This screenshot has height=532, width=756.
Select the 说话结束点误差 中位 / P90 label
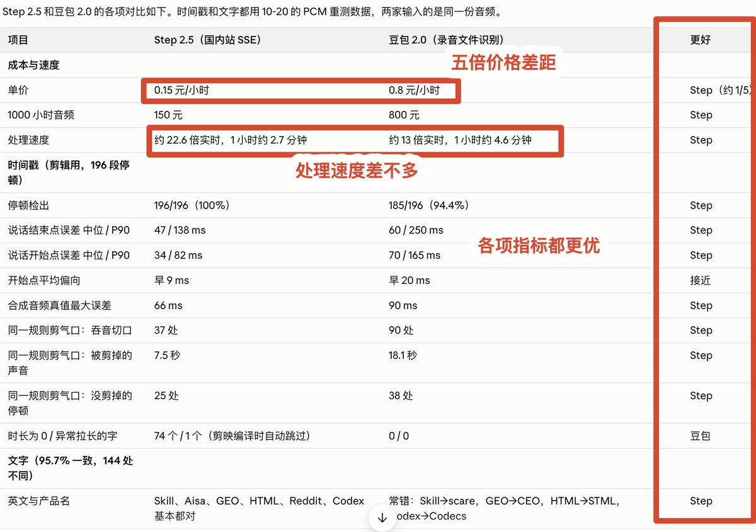[x=69, y=230]
